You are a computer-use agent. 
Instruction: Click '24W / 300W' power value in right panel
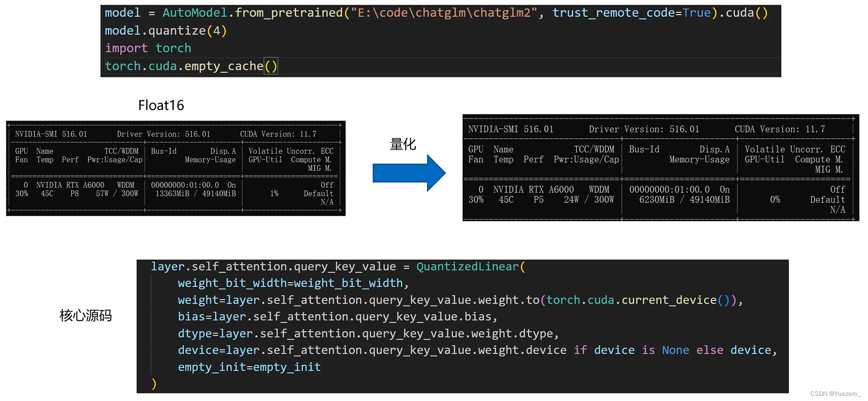tap(589, 200)
